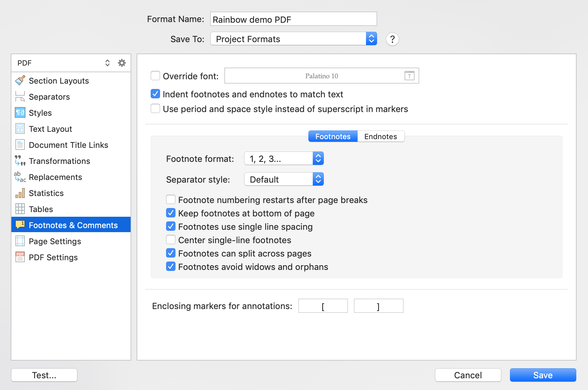Viewport: 588px width, 390px height.
Task: Enable footnote numbering restarts after page breaks
Action: tap(171, 200)
